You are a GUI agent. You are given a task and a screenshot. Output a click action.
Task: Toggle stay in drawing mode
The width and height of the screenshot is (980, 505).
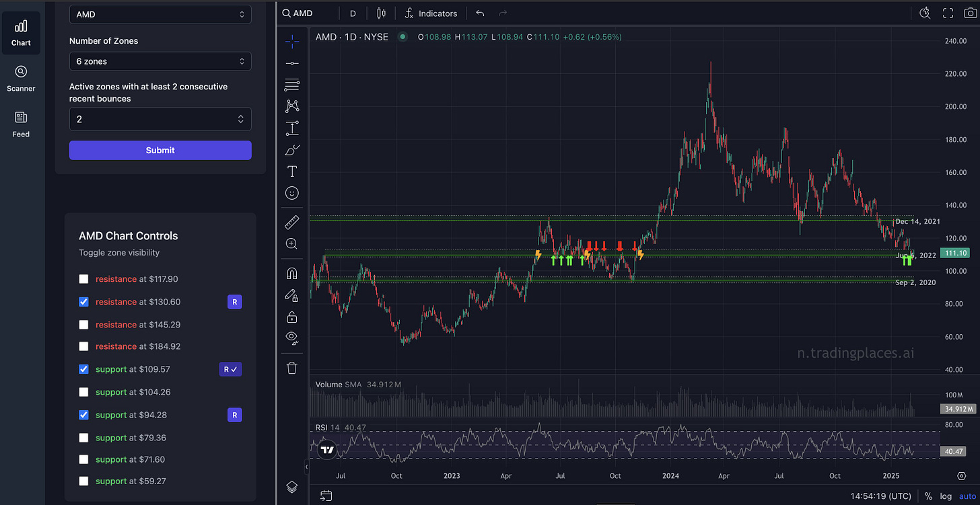pyautogui.click(x=292, y=295)
